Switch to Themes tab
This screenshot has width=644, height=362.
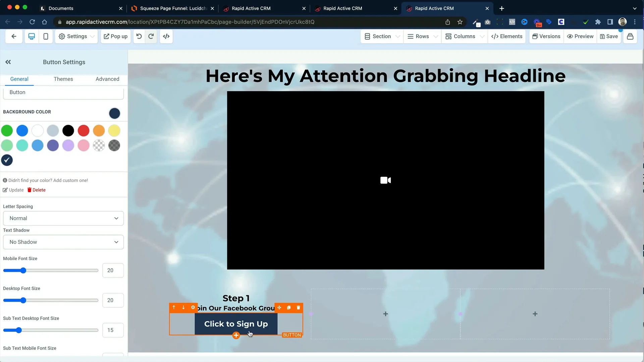[63, 79]
